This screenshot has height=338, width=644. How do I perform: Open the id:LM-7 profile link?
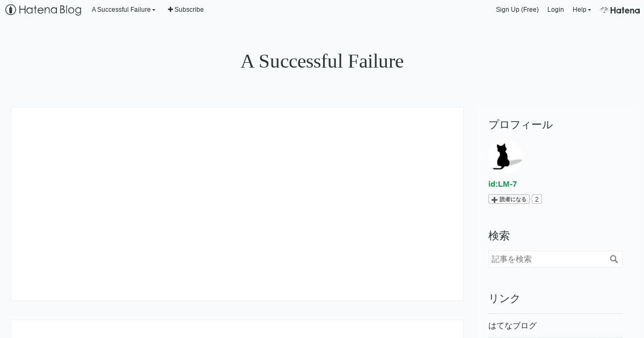coord(502,184)
